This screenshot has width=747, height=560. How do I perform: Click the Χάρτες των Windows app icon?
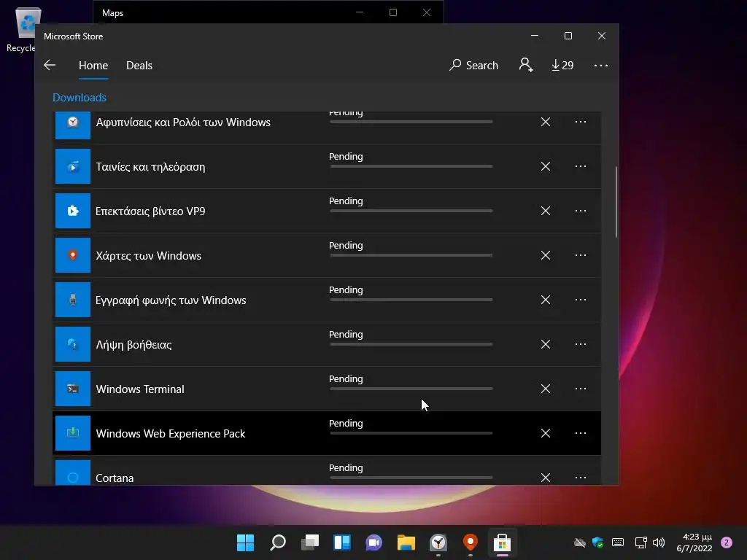tap(73, 255)
